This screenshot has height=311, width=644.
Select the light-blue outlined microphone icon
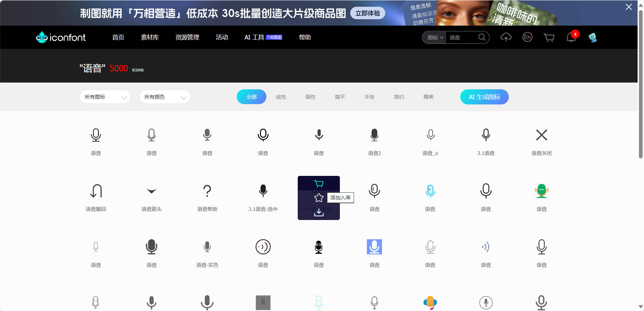tap(430, 191)
